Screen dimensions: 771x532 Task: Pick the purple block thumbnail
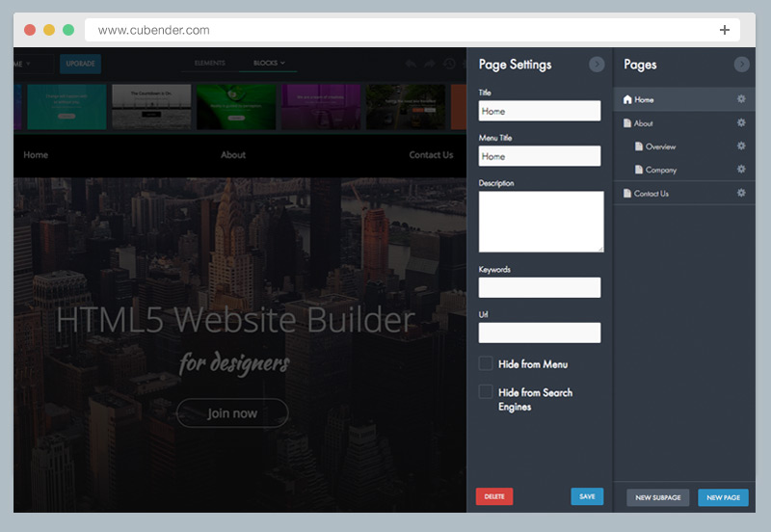tap(321, 107)
